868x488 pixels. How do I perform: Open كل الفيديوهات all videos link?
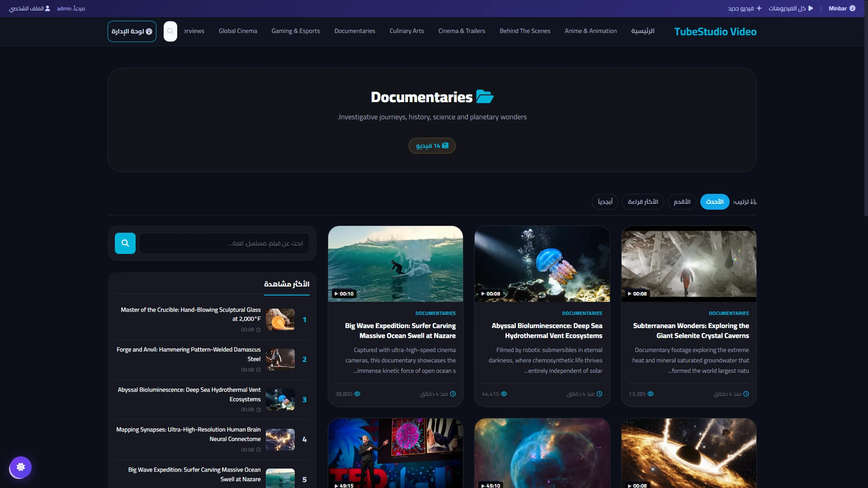point(791,9)
